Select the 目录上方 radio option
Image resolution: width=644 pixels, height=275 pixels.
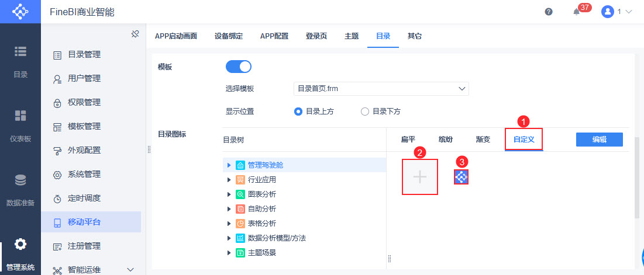point(298,112)
